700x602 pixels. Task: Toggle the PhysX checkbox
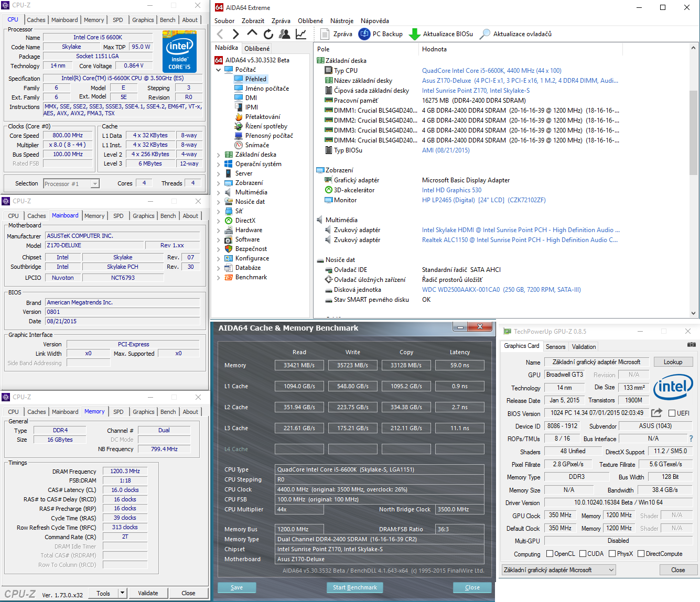(x=612, y=554)
